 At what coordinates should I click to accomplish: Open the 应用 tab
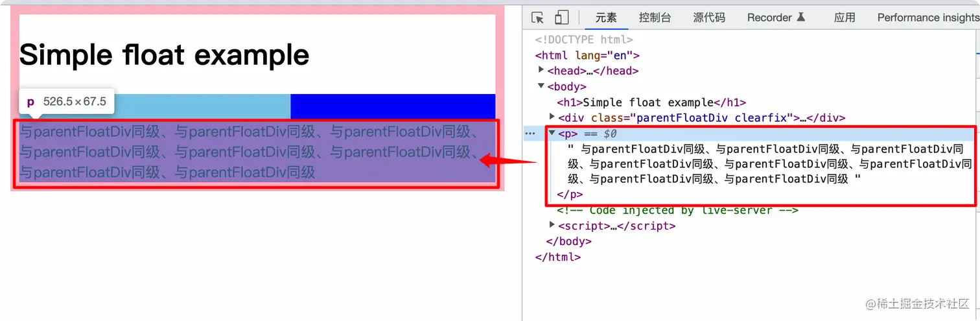[x=845, y=18]
